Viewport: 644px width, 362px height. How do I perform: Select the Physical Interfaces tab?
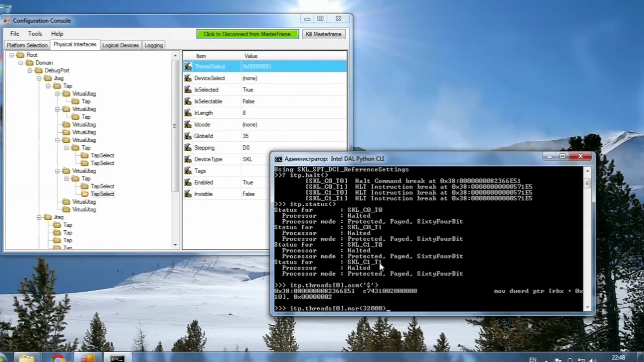tap(75, 44)
